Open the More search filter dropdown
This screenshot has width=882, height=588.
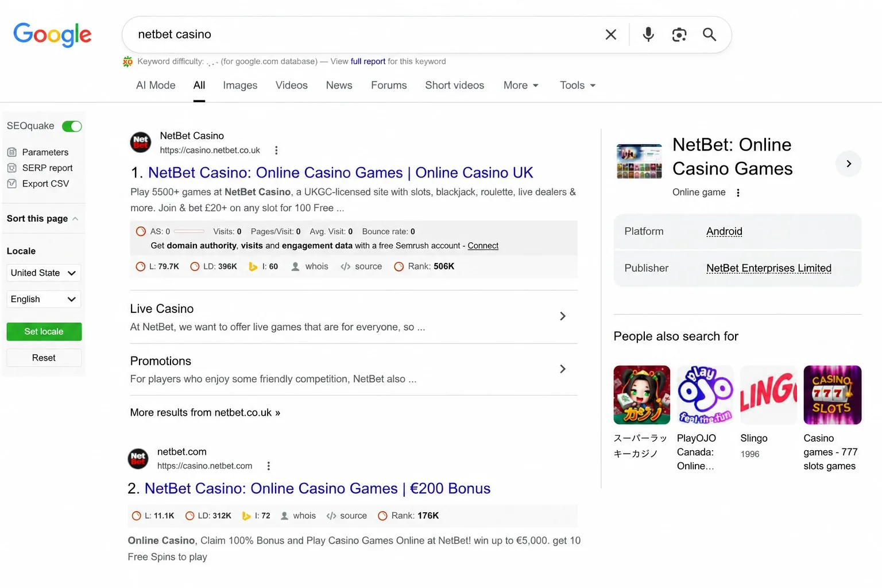click(521, 86)
